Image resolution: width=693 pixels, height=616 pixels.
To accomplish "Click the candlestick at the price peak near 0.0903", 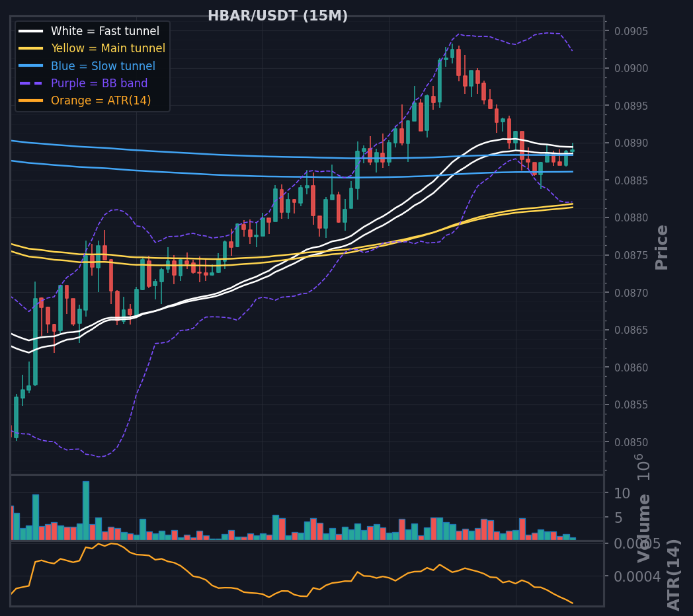I will coord(452,54).
